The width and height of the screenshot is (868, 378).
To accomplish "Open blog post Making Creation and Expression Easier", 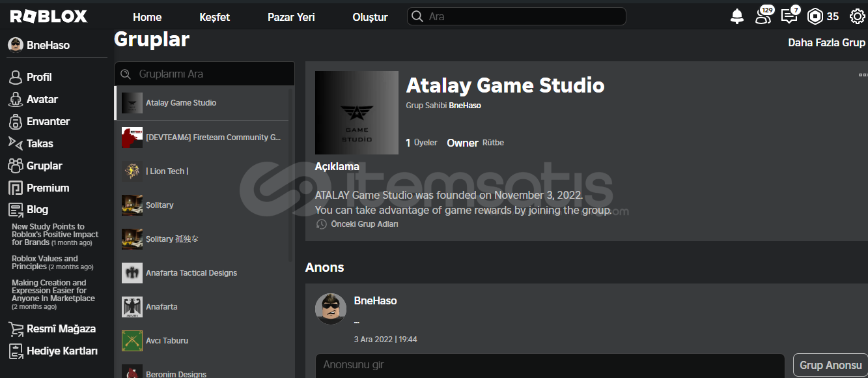I will (53, 295).
